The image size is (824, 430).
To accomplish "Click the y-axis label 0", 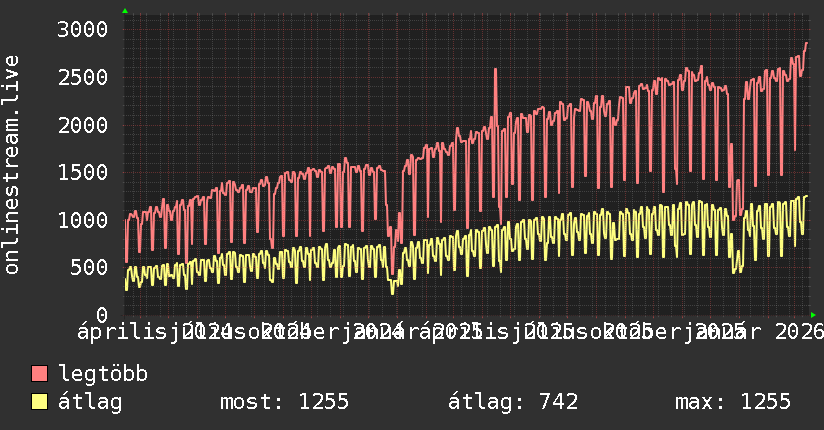I will (x=102, y=315).
